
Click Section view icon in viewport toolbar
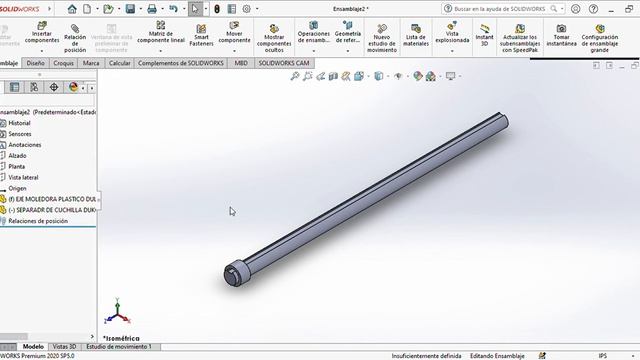[333, 76]
